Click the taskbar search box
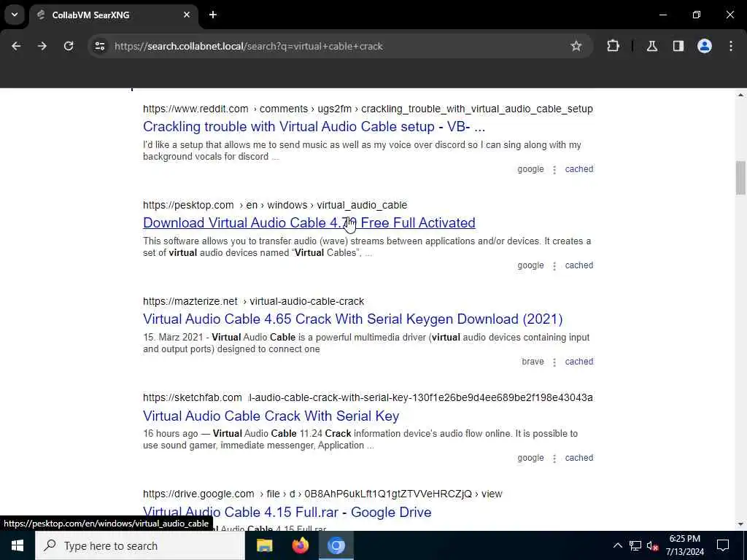747x560 pixels. coord(140,545)
